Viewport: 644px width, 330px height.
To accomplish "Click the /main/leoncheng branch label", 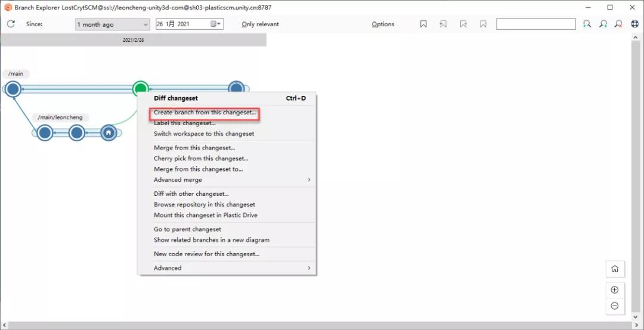I will click(60, 117).
